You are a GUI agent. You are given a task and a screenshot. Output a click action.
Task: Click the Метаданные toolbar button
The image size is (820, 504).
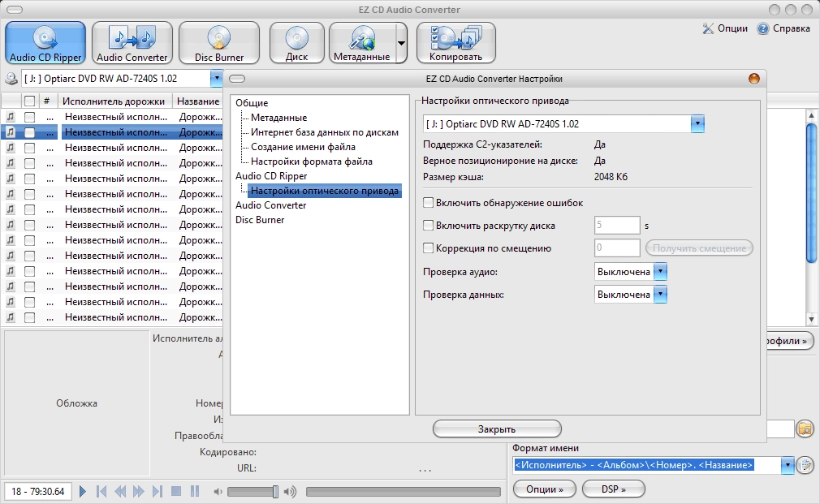click(362, 43)
